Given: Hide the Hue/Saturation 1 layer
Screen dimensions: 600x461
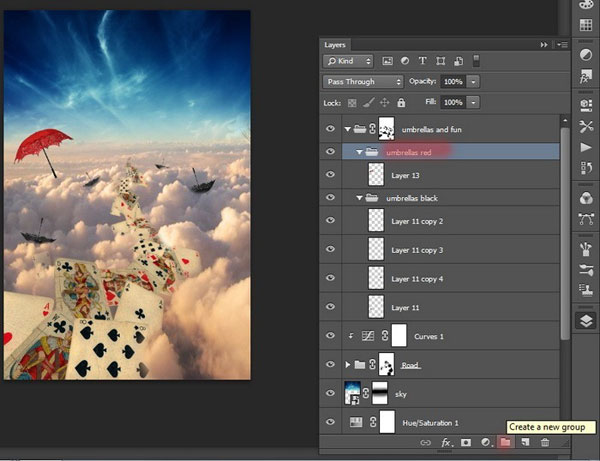Looking at the screenshot, I should point(330,422).
